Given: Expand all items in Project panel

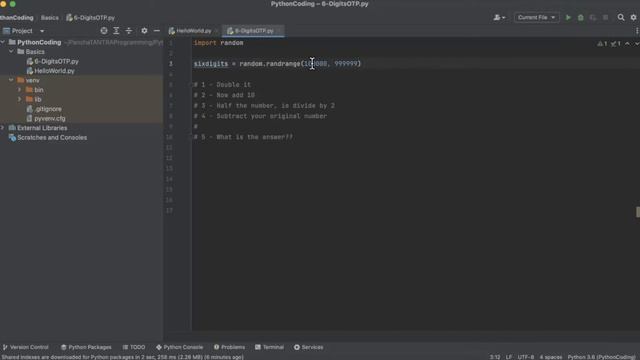Looking at the screenshot, I should click(116, 31).
